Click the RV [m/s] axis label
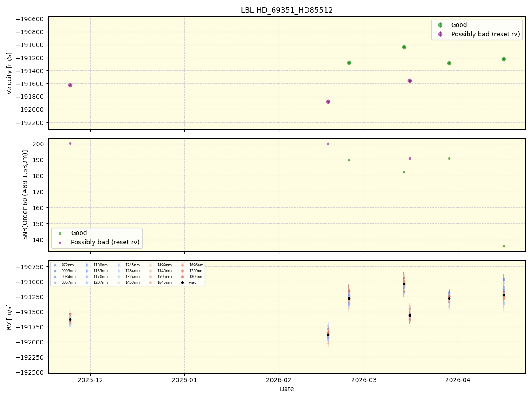Viewport: 532px width, 399px height. click(x=9, y=317)
